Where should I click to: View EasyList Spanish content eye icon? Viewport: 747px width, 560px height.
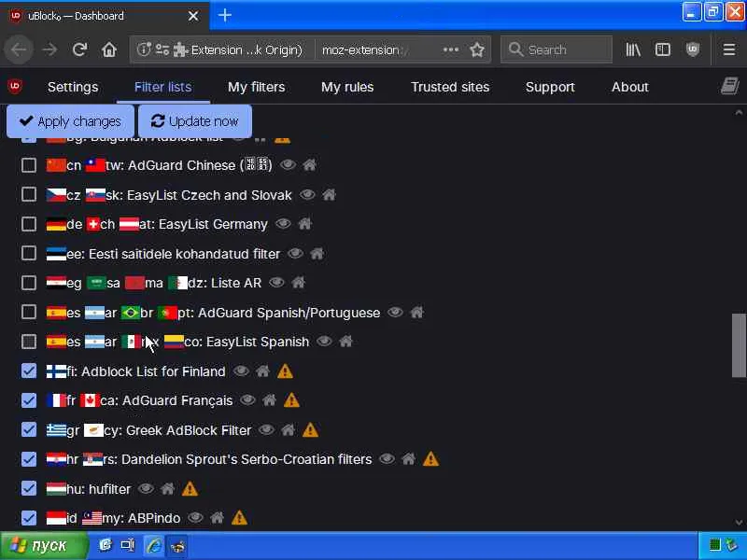coord(324,341)
